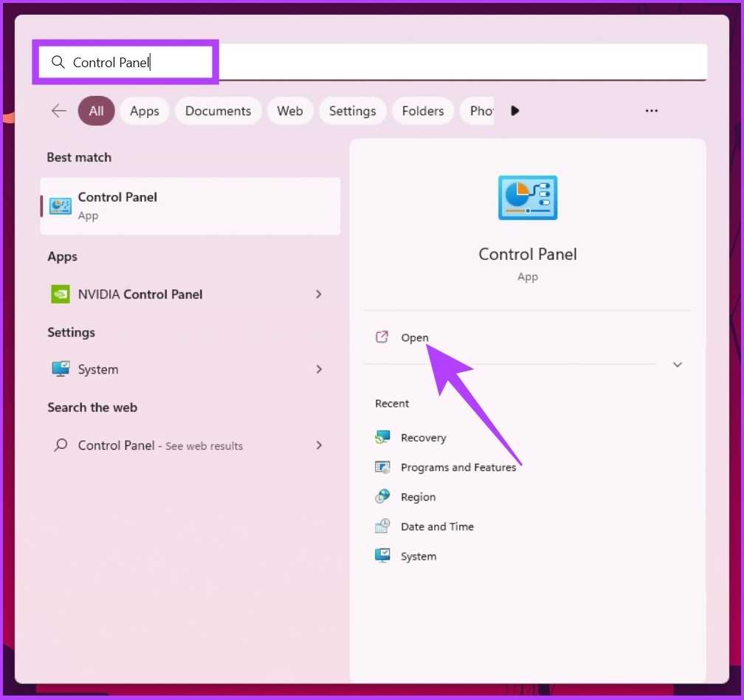Viewport: 744px width, 700px height.
Task: Click the large Control Panel app icon
Action: (528, 197)
